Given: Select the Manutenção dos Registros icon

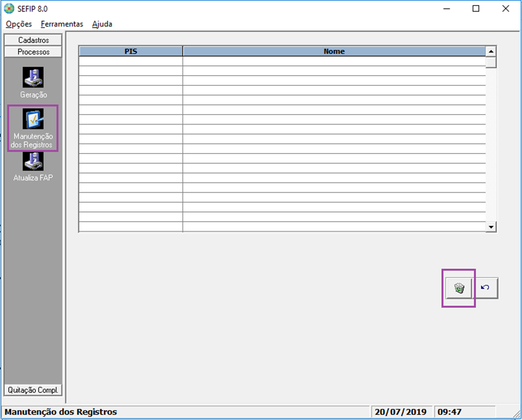Looking at the screenshot, I should click(33, 120).
